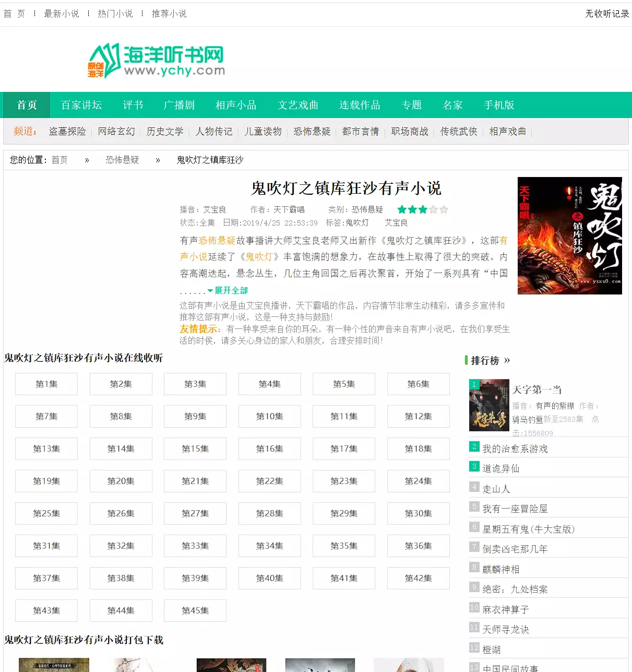Click the rank 3 badge for 道诡异仙
The height and width of the screenshot is (672, 632).
[474, 467]
